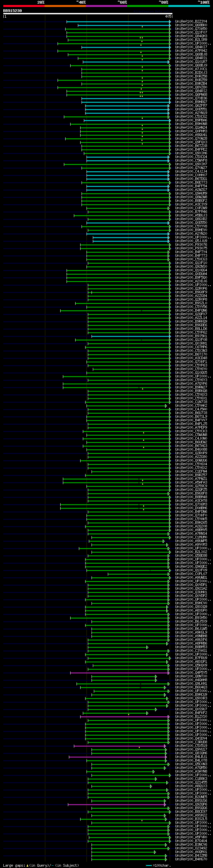Select label UniRef100_B4FTY4
Image resolution: width=213 pixels, height=868 pixels.
click(x=191, y=252)
